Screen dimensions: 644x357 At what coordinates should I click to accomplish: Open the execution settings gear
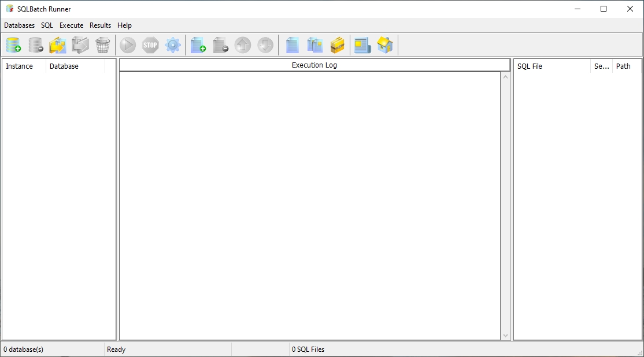tap(172, 45)
